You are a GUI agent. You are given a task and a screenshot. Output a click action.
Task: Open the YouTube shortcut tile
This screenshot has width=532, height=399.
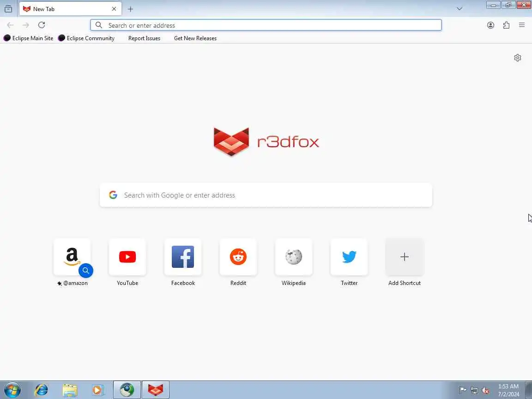pos(127,257)
